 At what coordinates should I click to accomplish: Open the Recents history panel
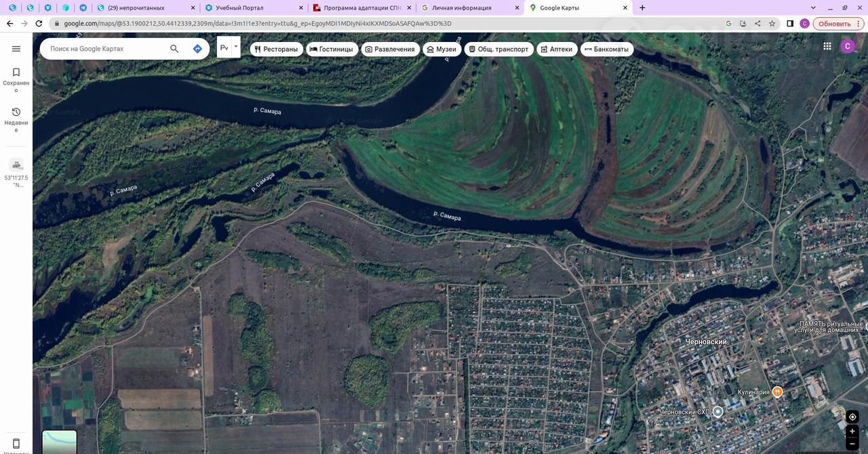pyautogui.click(x=16, y=117)
